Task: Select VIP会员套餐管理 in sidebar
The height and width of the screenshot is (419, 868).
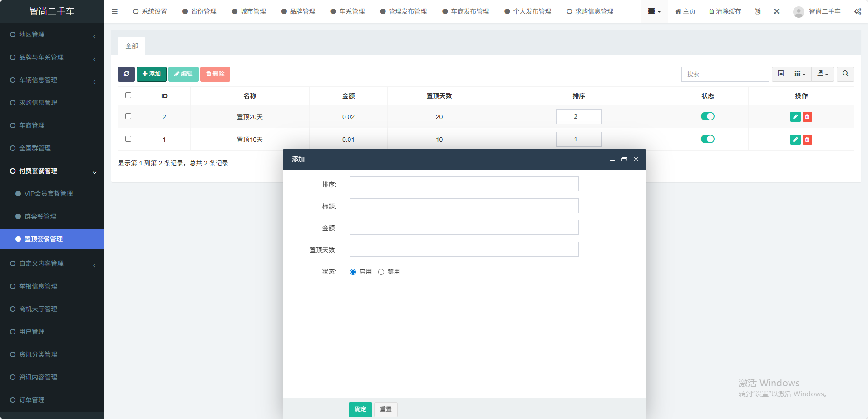Action: coord(49,194)
